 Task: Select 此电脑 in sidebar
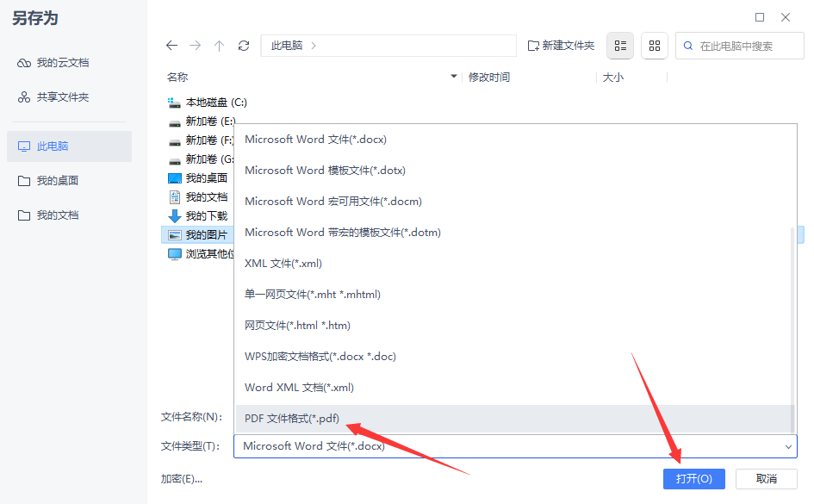(69, 146)
